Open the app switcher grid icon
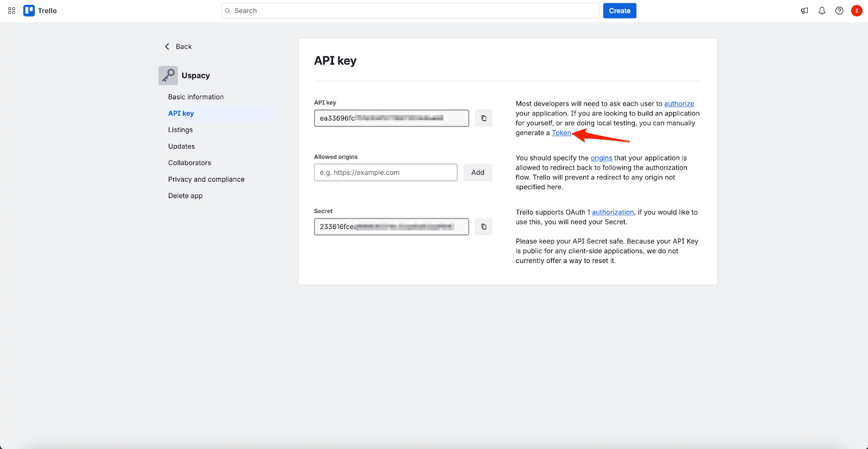The image size is (868, 449). [11, 11]
